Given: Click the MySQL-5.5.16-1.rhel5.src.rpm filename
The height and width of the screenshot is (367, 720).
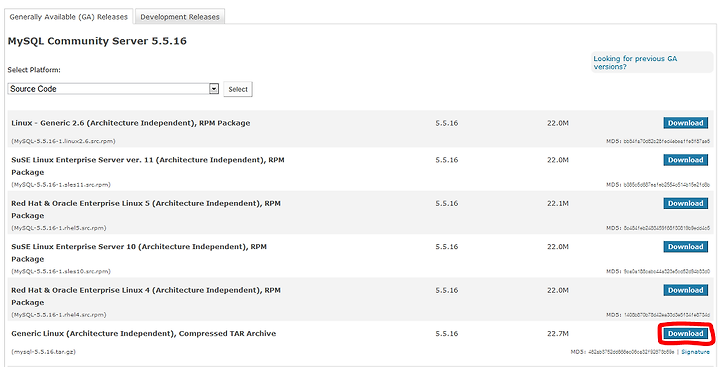Looking at the screenshot, I should click(x=59, y=228).
